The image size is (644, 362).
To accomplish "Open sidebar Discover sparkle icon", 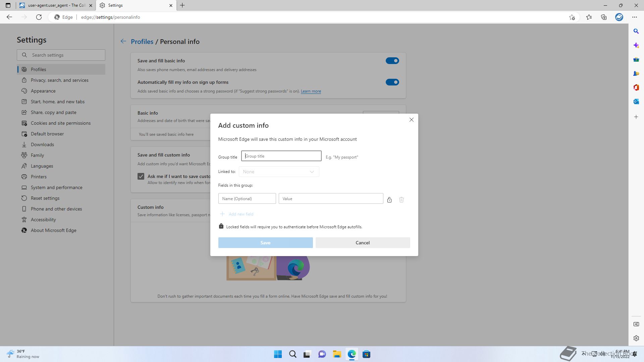I will pos(636,45).
